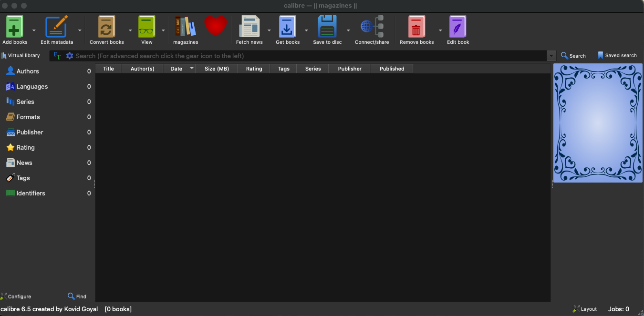Click the Convert books icon
Image resolution: width=644 pixels, height=316 pixels.
pos(106,27)
